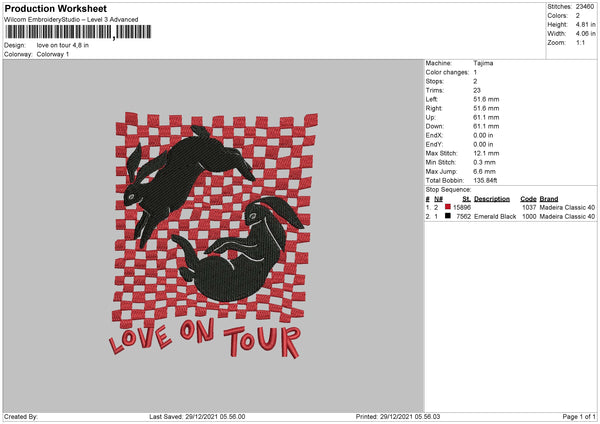Click the Width value 4.06 in
Image resolution: width=600 pixels, height=424 pixels.
pos(585,34)
